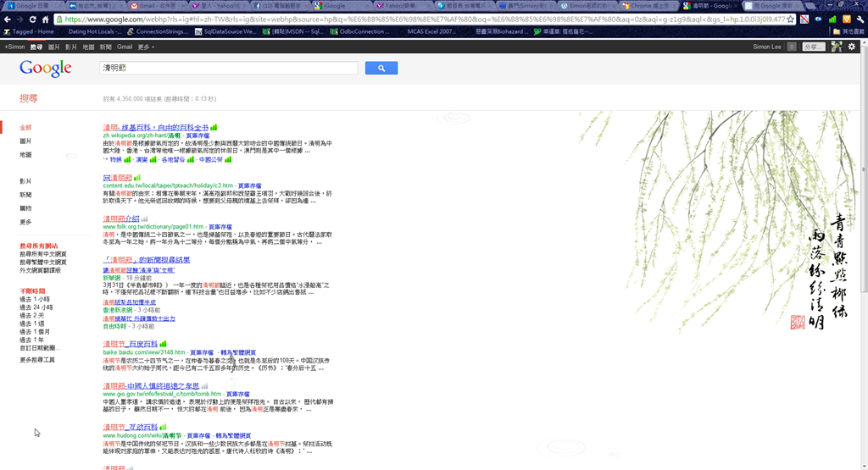
Task: Open the '其他書籤' bookmarks folder
Action: [x=849, y=31]
